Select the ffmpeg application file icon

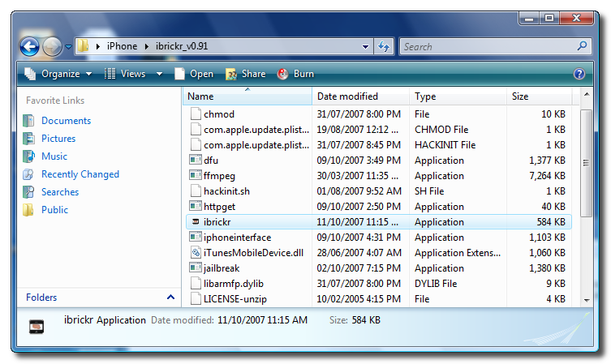tap(195, 176)
